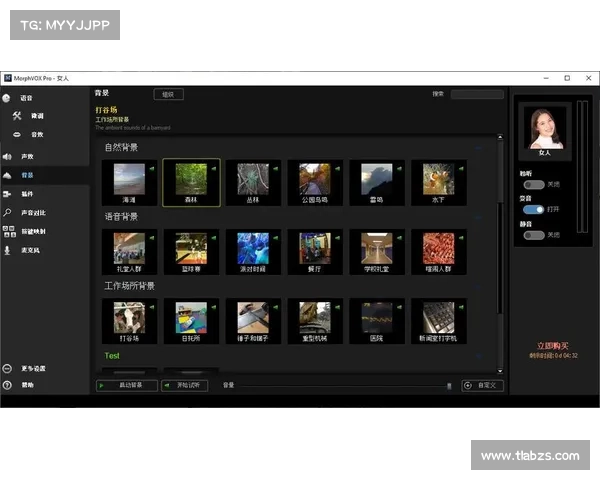The image size is (600, 480).
Task: Click the green speaker icon on 丛林 tile
Action: 276,168
